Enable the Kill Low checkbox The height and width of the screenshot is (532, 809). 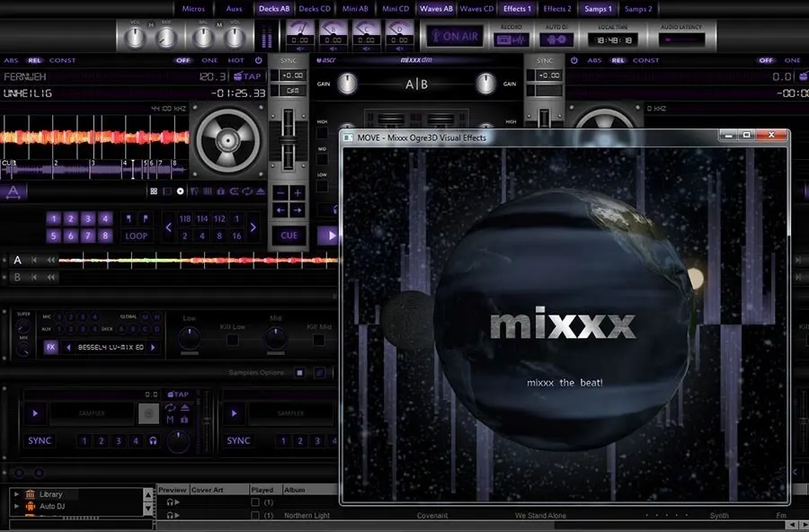point(233,340)
